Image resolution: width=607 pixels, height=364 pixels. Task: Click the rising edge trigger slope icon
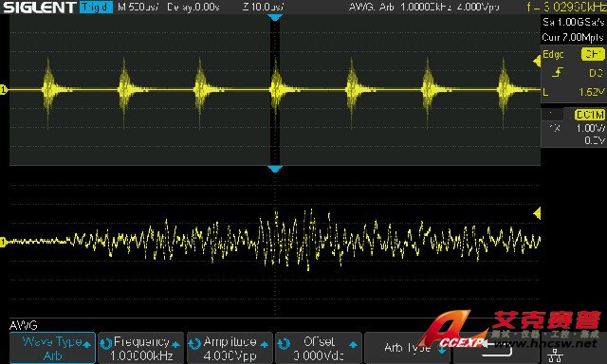click(557, 72)
